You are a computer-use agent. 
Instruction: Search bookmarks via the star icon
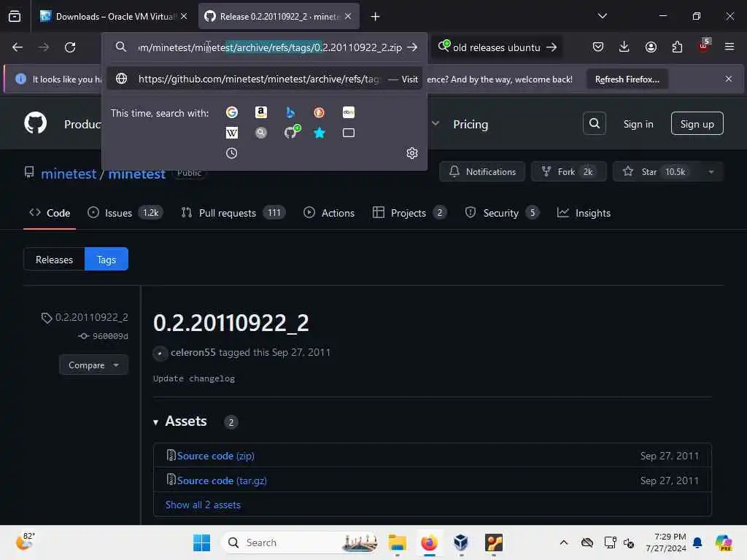320,133
